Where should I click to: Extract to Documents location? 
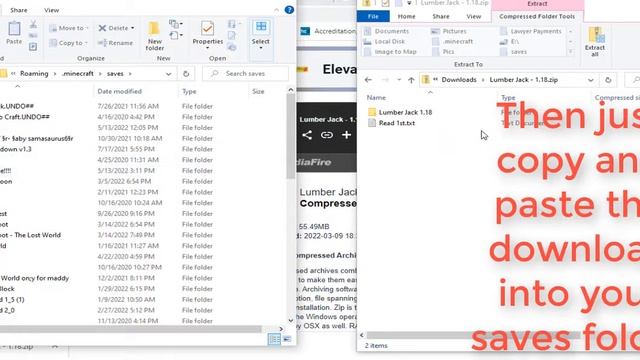pos(386,31)
